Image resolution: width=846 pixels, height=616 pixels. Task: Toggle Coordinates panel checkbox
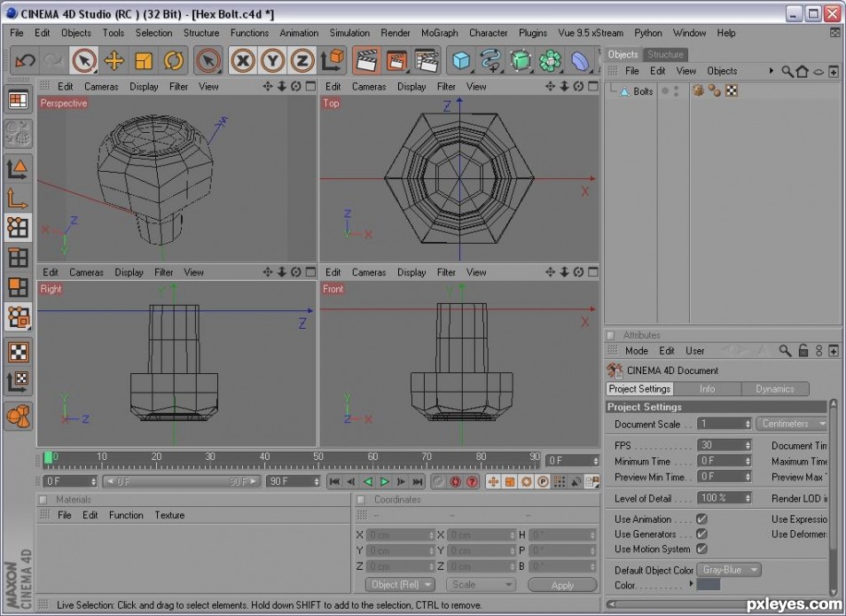point(362,500)
